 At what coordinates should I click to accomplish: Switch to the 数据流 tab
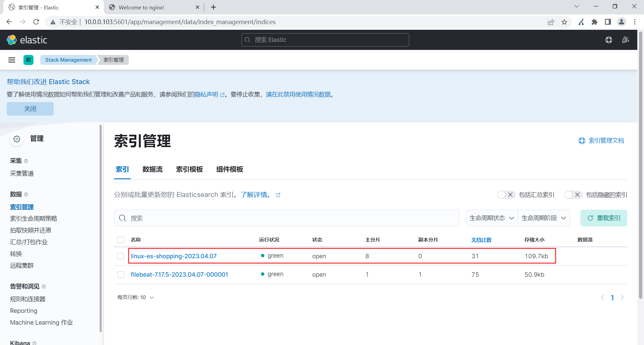[x=153, y=169]
